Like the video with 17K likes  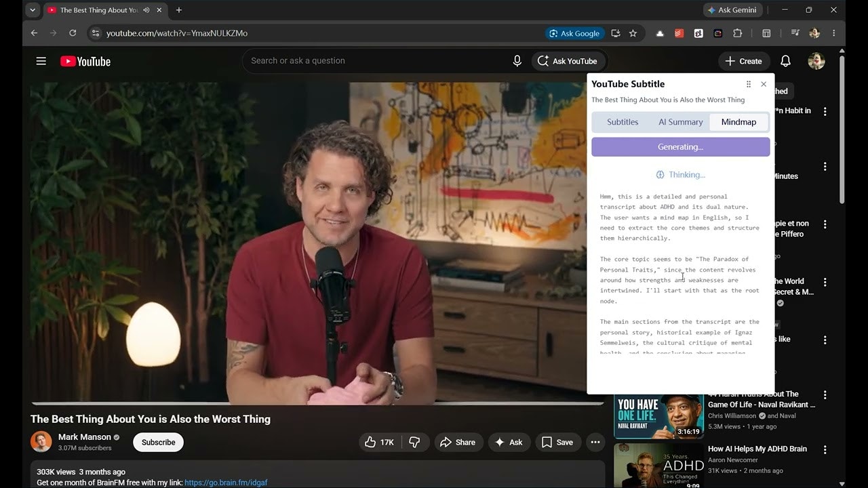(x=380, y=442)
